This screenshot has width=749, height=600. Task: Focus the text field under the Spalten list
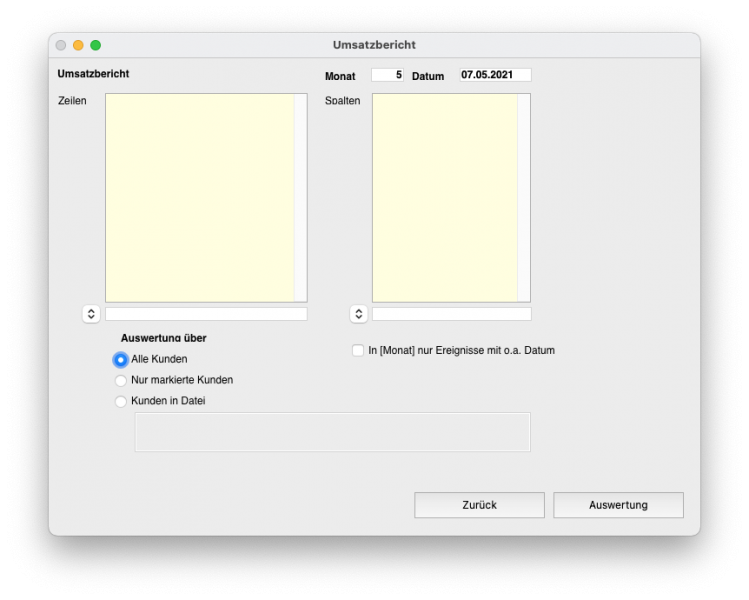click(451, 314)
